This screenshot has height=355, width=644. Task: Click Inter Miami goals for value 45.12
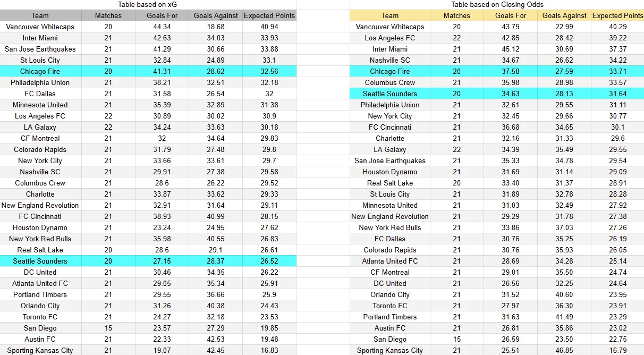tap(511, 49)
